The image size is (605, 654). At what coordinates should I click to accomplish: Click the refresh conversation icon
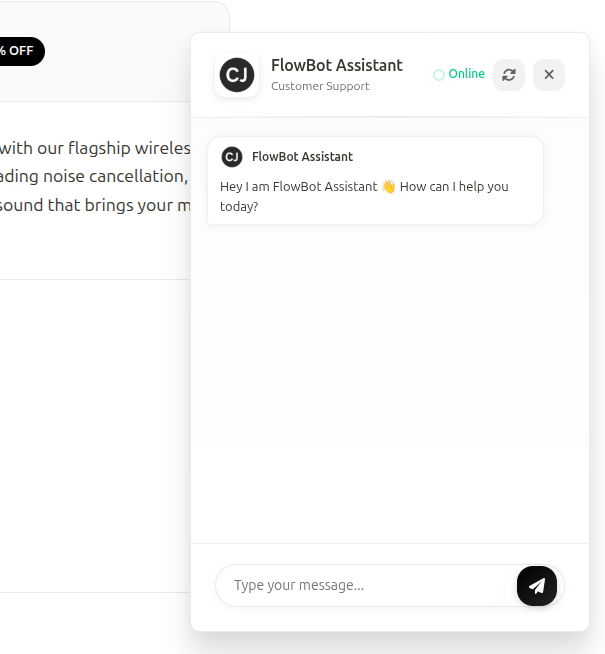tap(509, 75)
